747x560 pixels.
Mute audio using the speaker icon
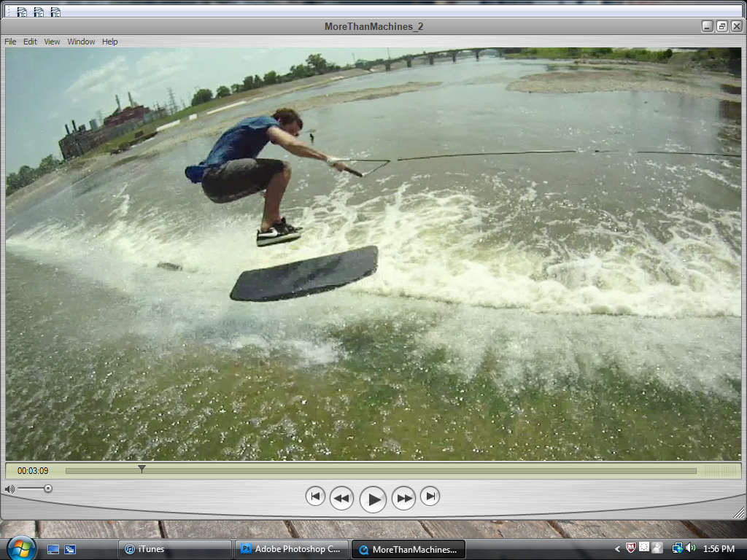coord(9,489)
